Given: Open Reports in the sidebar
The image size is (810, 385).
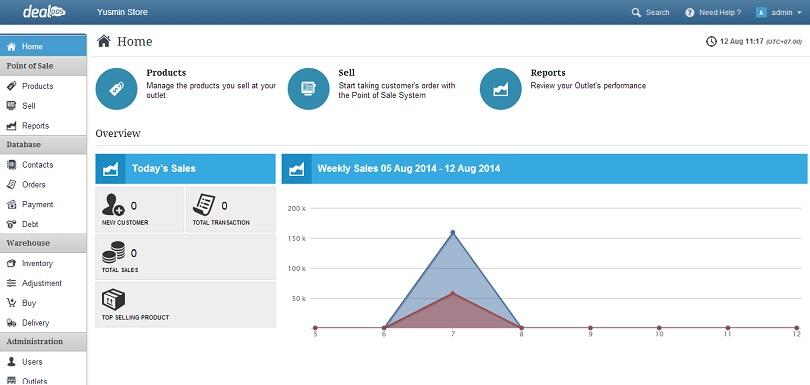Looking at the screenshot, I should coord(43,126).
